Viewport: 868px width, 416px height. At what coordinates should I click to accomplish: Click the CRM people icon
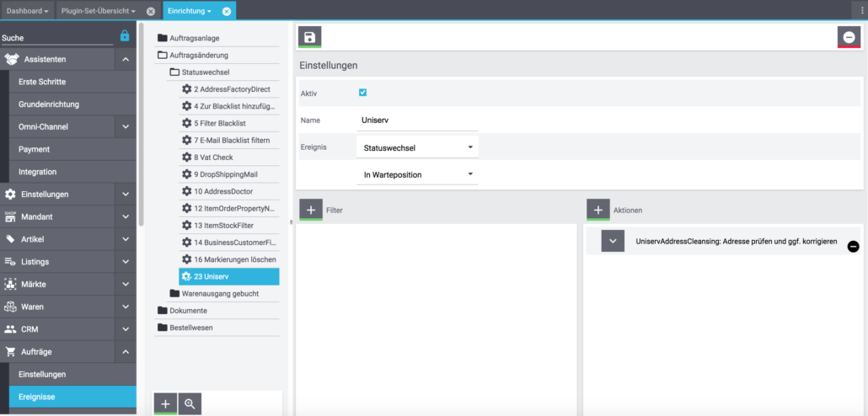point(10,329)
